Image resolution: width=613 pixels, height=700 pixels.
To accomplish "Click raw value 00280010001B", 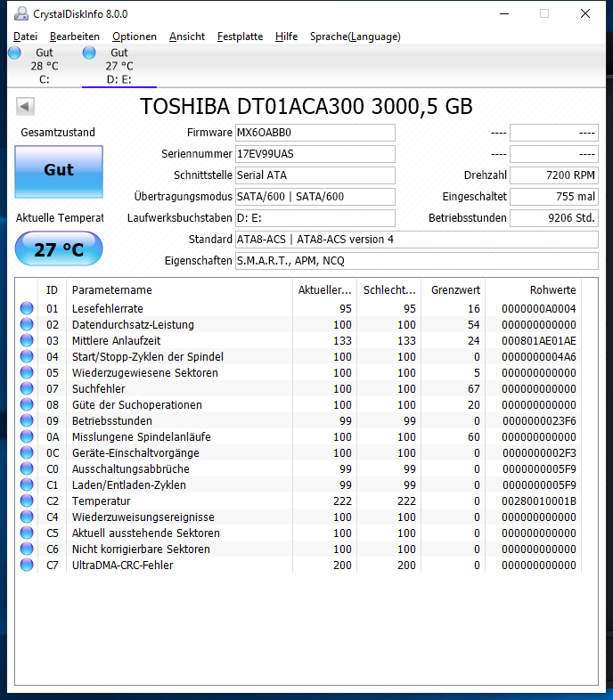I will coord(539,501).
